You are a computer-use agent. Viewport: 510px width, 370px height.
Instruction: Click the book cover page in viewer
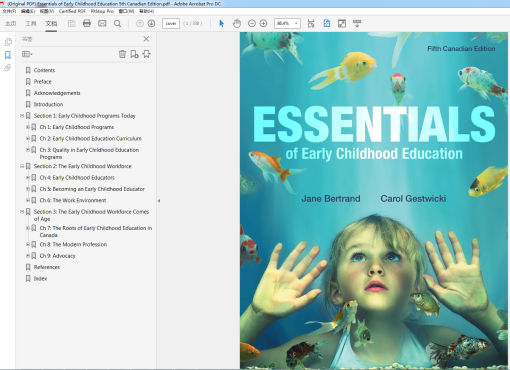tap(374, 200)
